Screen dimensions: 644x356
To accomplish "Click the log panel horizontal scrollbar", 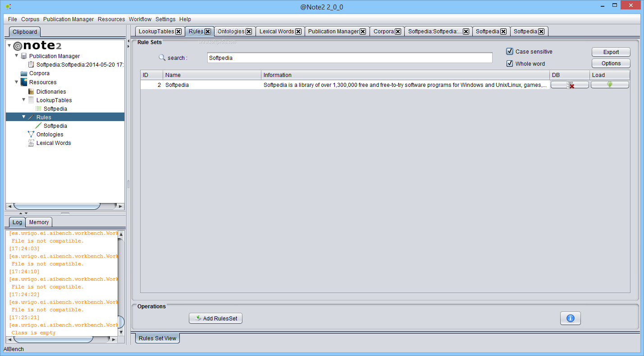I will (x=53, y=339).
